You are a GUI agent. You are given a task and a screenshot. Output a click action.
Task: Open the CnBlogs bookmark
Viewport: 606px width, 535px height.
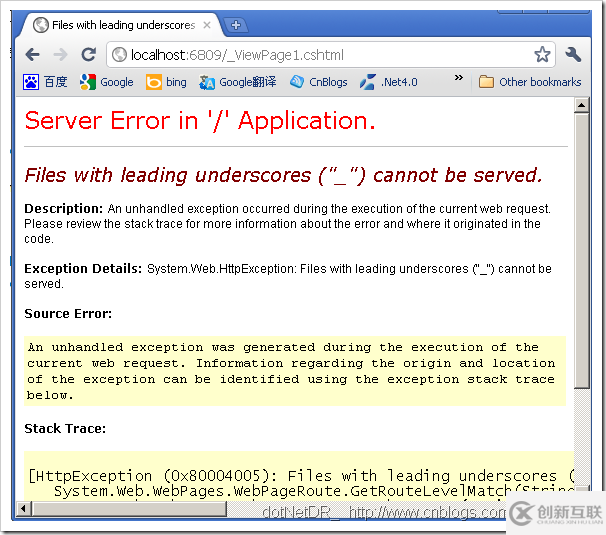pos(318,82)
